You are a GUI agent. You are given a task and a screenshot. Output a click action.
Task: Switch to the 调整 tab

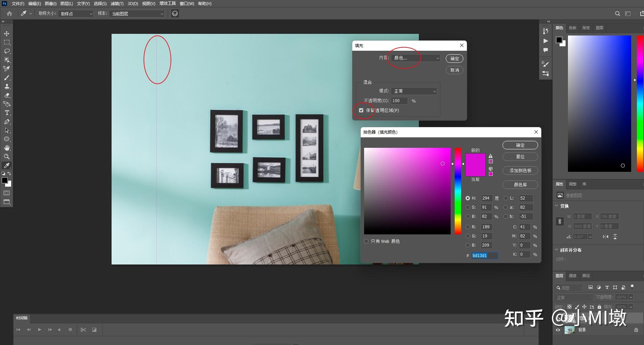pyautogui.click(x=573, y=184)
